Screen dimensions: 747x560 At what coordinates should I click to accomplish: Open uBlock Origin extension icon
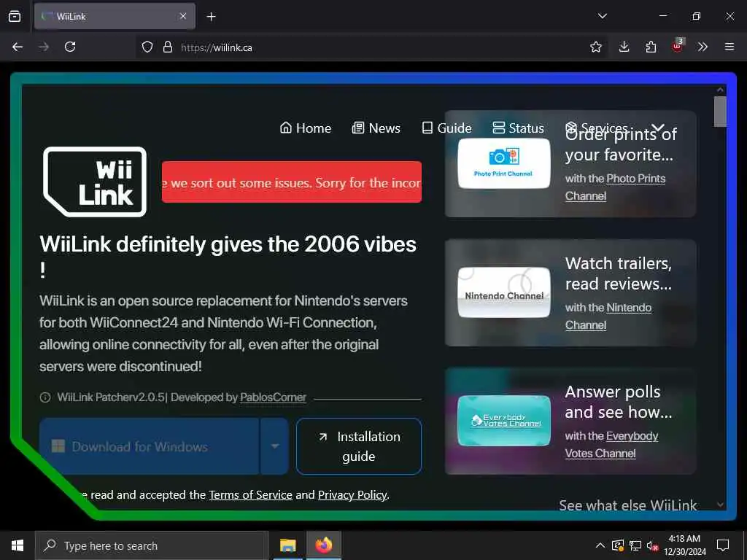pos(678,46)
